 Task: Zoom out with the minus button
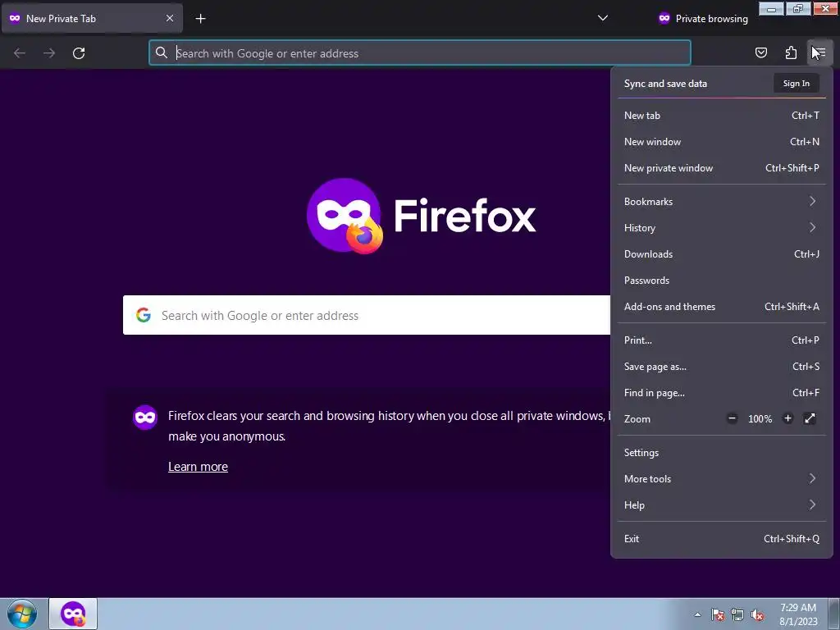732,418
